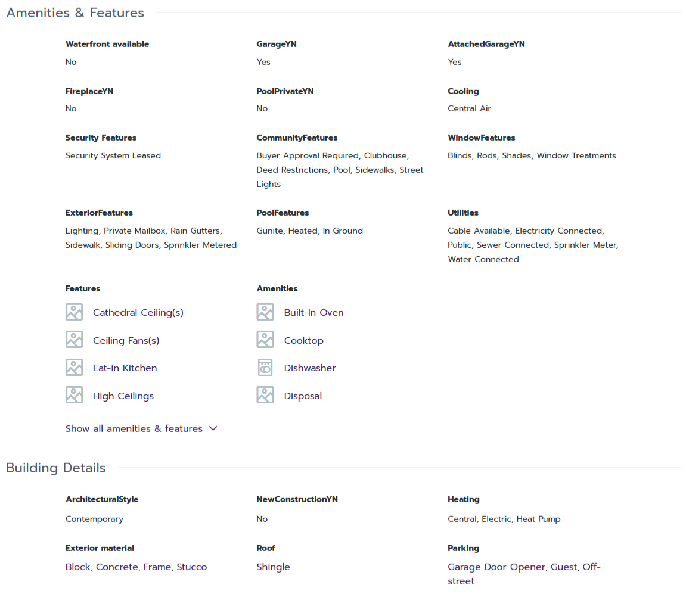Click the High Ceilings feature icon
This screenshot has height=616, width=686.
[x=74, y=396]
